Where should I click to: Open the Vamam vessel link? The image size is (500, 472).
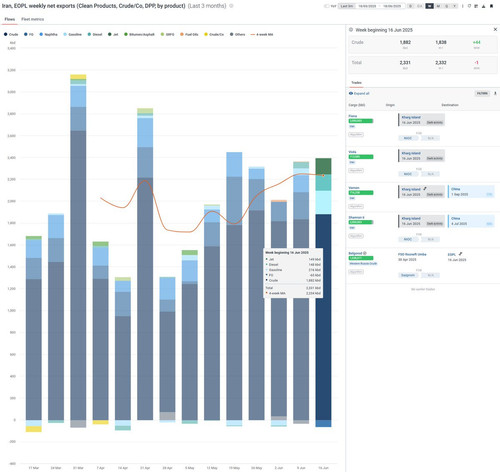(x=354, y=188)
